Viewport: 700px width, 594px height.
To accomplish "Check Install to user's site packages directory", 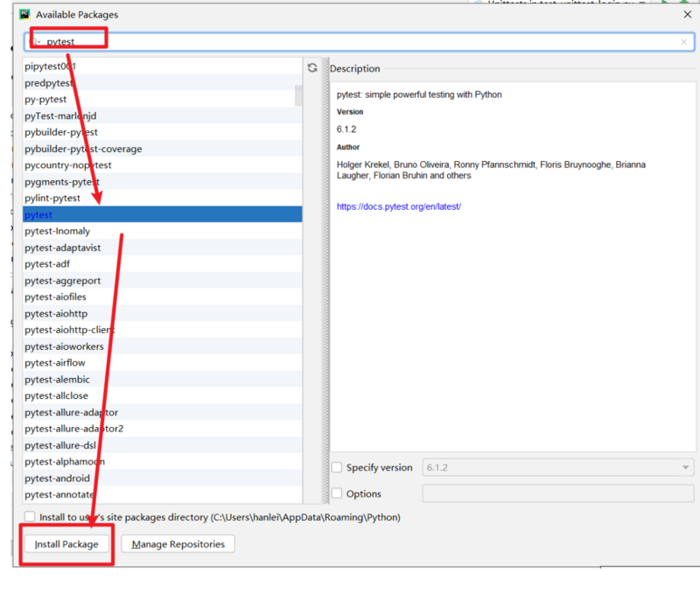I will [x=30, y=517].
